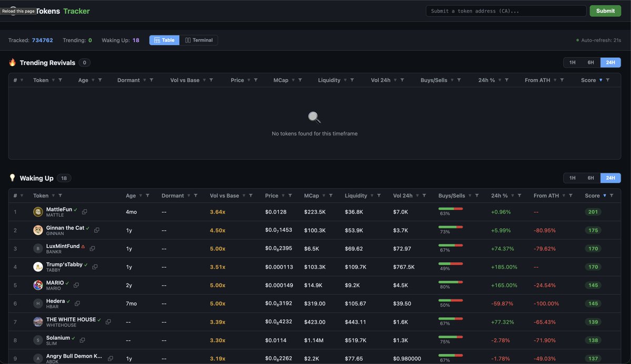The height and width of the screenshot is (364, 631).
Task: Filter From ATH in Trending Revivals
Action: click(x=562, y=80)
